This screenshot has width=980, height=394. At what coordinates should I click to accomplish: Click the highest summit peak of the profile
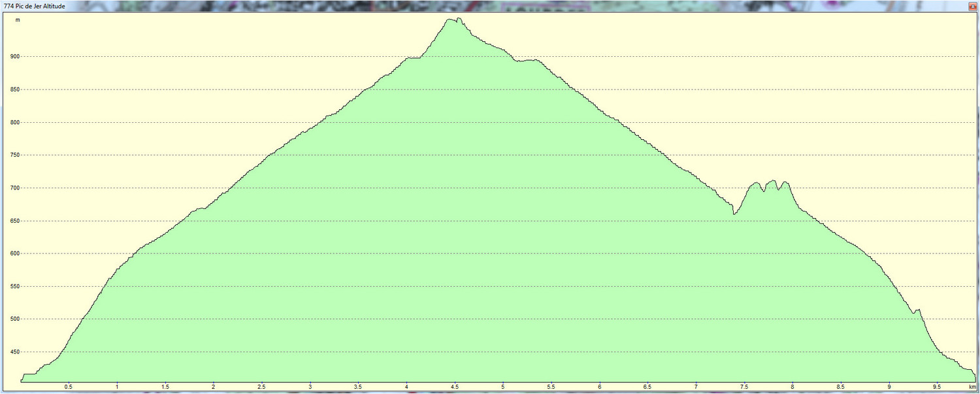(458, 19)
